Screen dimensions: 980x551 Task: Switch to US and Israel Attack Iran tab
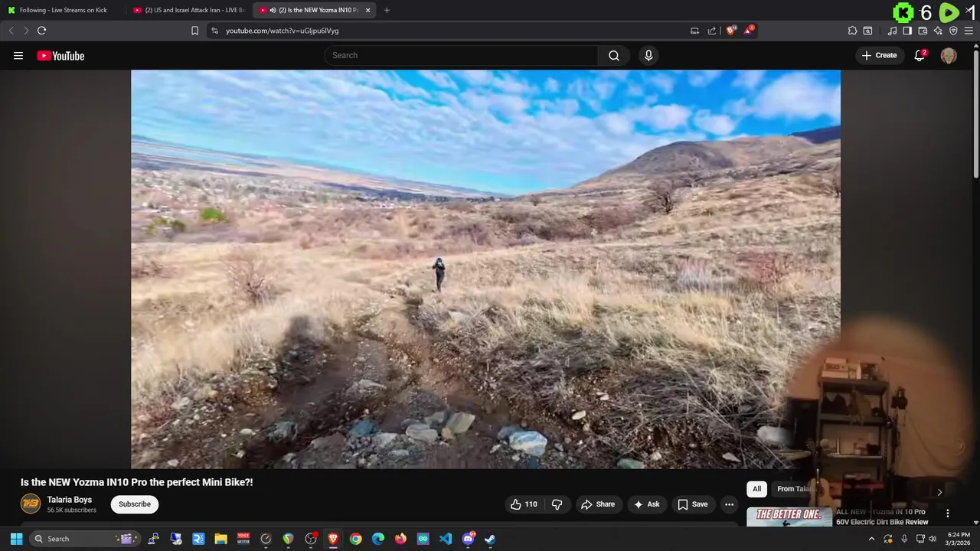click(x=189, y=10)
